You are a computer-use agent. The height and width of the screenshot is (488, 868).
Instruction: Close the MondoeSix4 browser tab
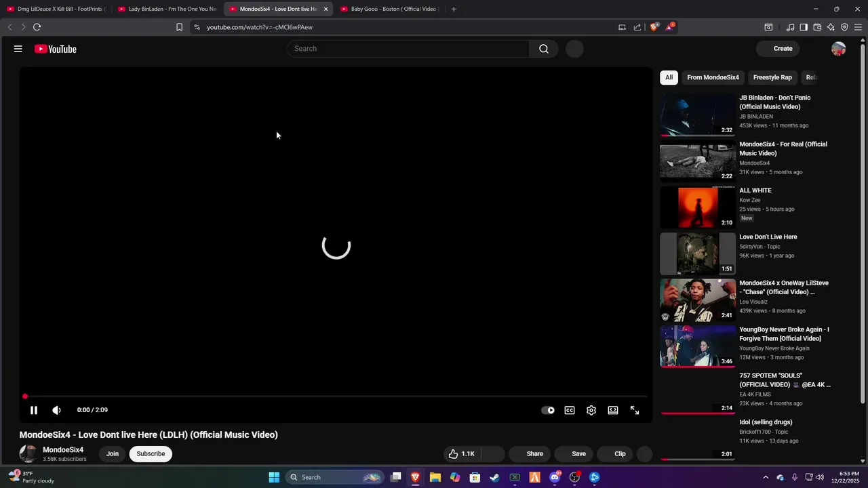pyautogui.click(x=325, y=9)
